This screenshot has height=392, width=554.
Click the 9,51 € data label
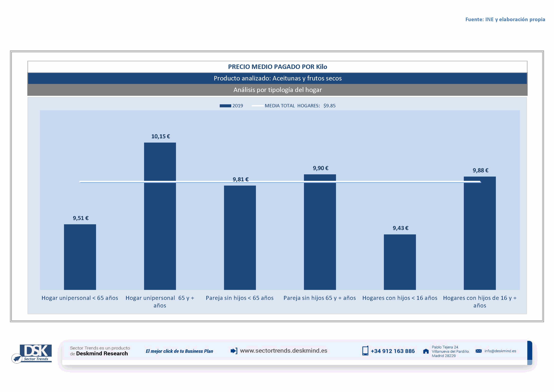[81, 218]
